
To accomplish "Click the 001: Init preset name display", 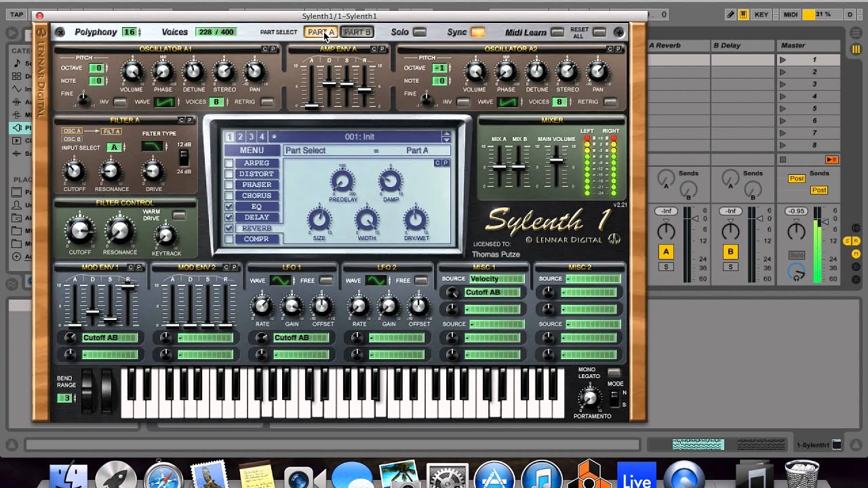I will click(x=359, y=137).
